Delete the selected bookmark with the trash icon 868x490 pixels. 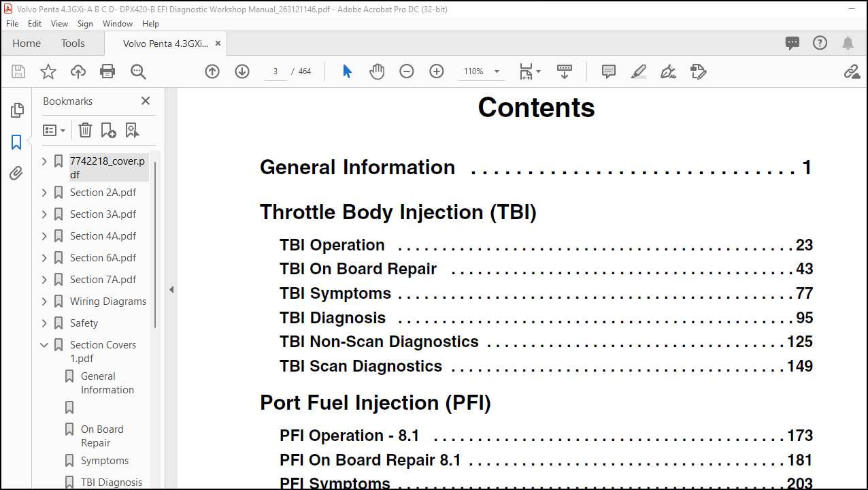[x=85, y=130]
